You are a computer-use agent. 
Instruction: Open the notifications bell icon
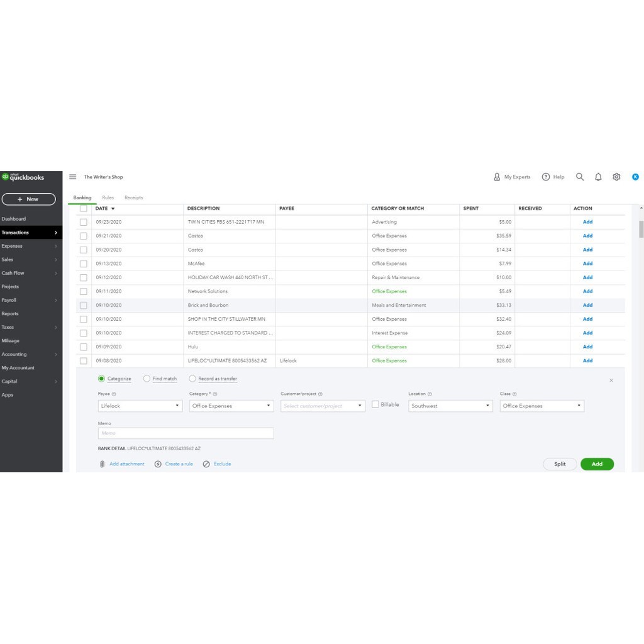(598, 177)
